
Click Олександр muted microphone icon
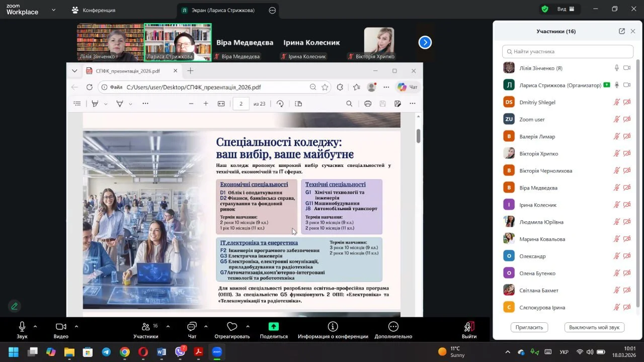tap(616, 256)
